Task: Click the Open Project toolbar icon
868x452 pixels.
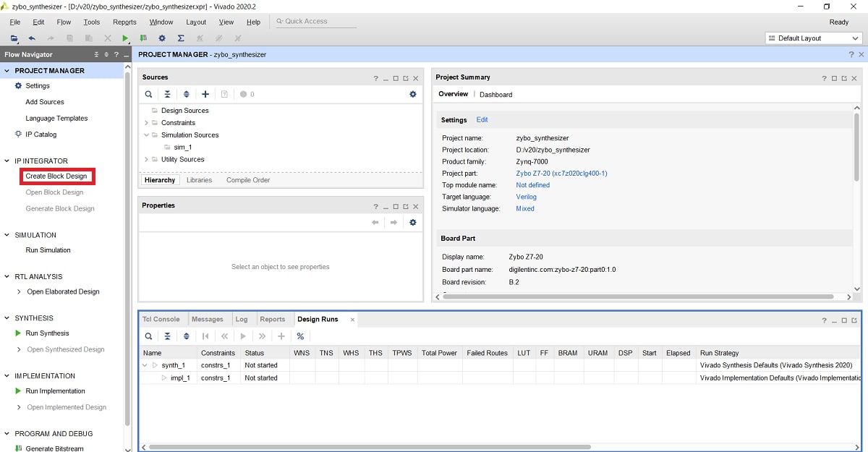Action: point(14,38)
